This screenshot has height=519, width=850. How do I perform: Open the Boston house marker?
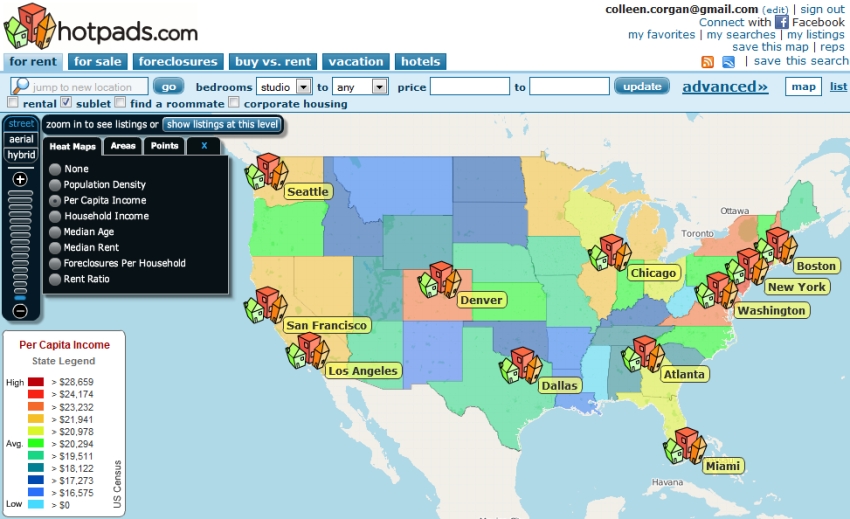(776, 246)
